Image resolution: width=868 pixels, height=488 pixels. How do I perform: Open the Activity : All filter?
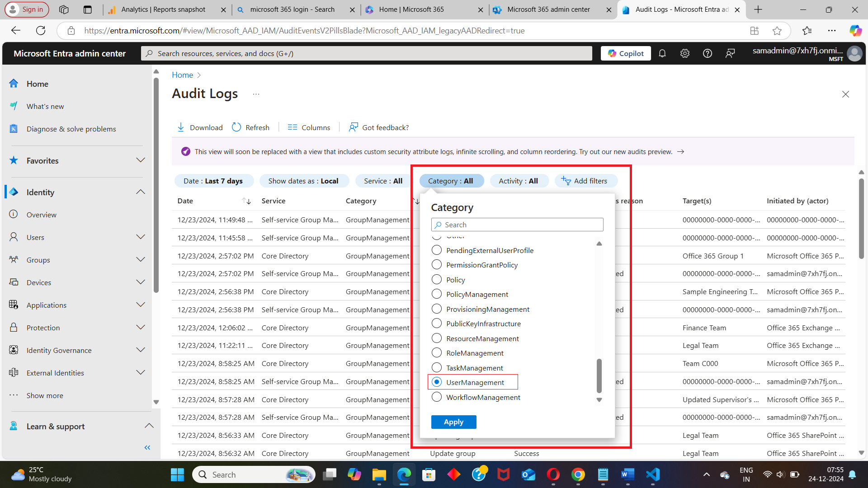[518, 181]
